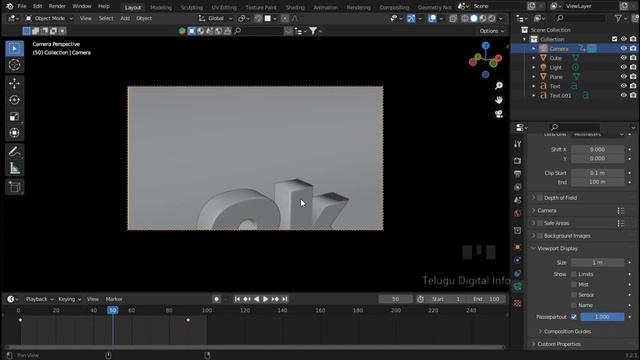Click the timeline horizontal scrollbar
The image size is (640, 360).
point(255,347)
